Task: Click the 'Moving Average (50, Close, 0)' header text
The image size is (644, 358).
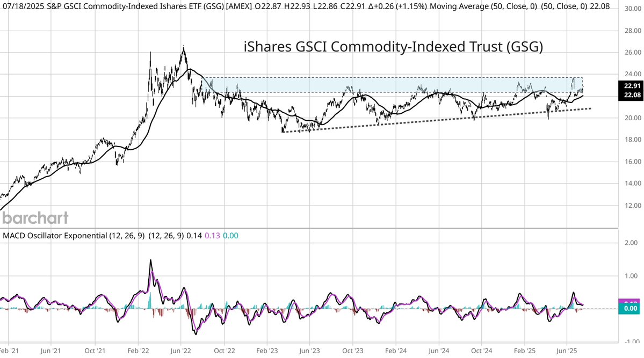Action: (483, 6)
